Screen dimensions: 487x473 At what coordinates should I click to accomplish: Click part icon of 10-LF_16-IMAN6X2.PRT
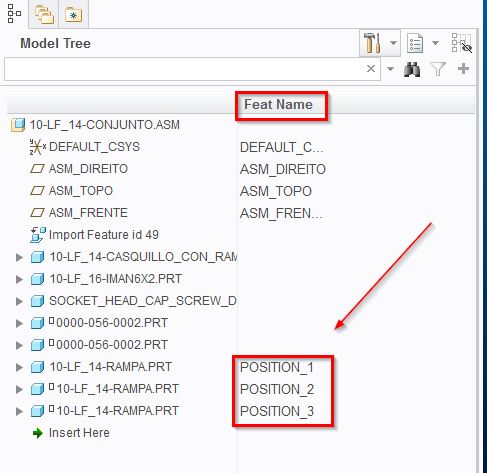pos(37,279)
